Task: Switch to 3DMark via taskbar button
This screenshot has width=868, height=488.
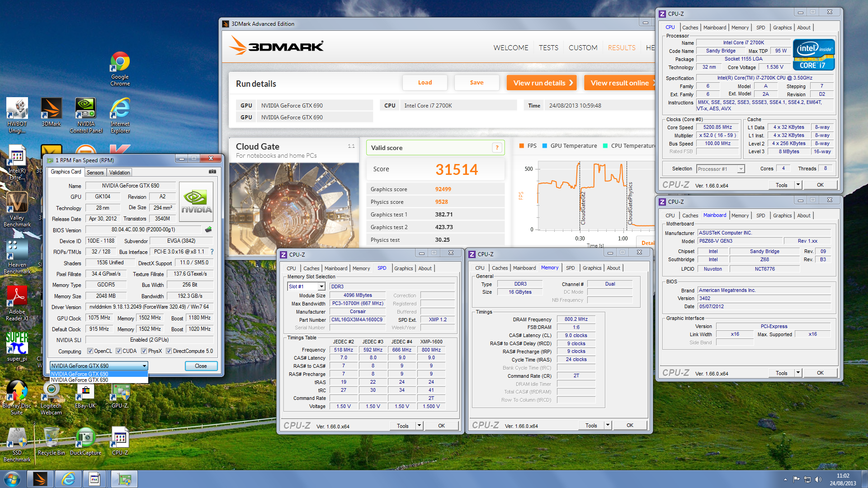Action: pos(40,479)
